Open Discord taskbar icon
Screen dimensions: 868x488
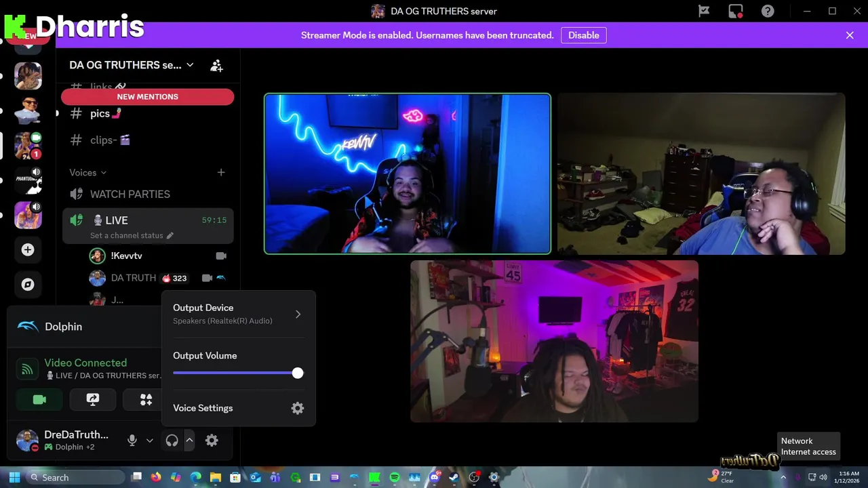point(434,477)
